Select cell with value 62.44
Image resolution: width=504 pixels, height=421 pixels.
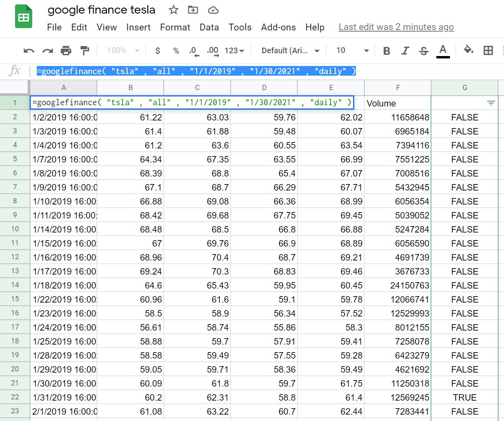(x=331, y=411)
